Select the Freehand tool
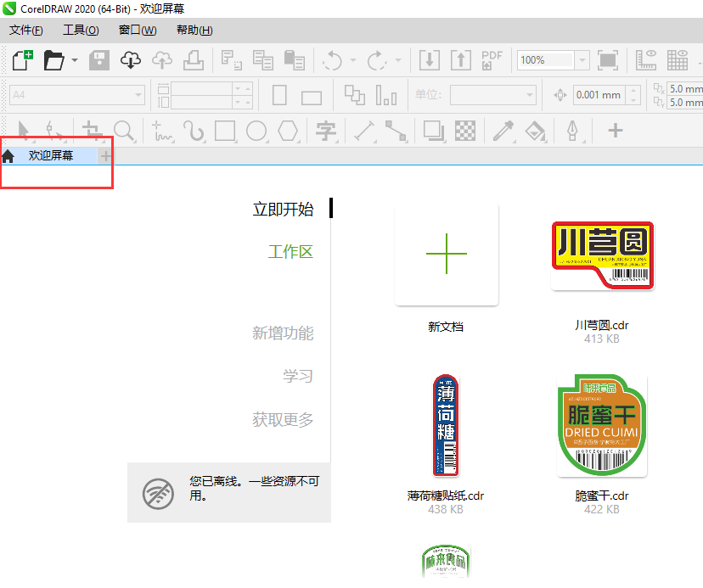 (162, 131)
